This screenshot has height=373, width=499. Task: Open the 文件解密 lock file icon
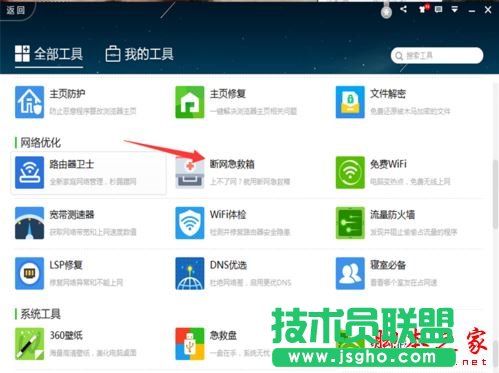pos(350,102)
